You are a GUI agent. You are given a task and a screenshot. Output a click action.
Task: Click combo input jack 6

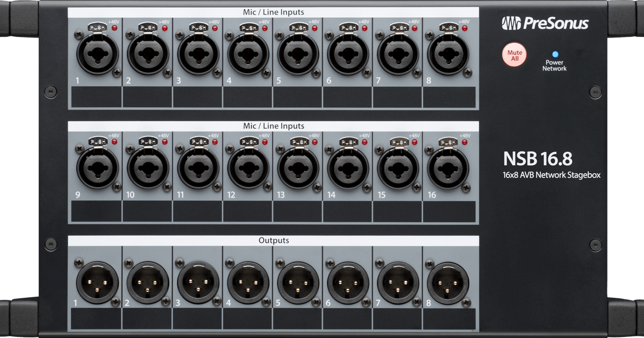pos(348,55)
